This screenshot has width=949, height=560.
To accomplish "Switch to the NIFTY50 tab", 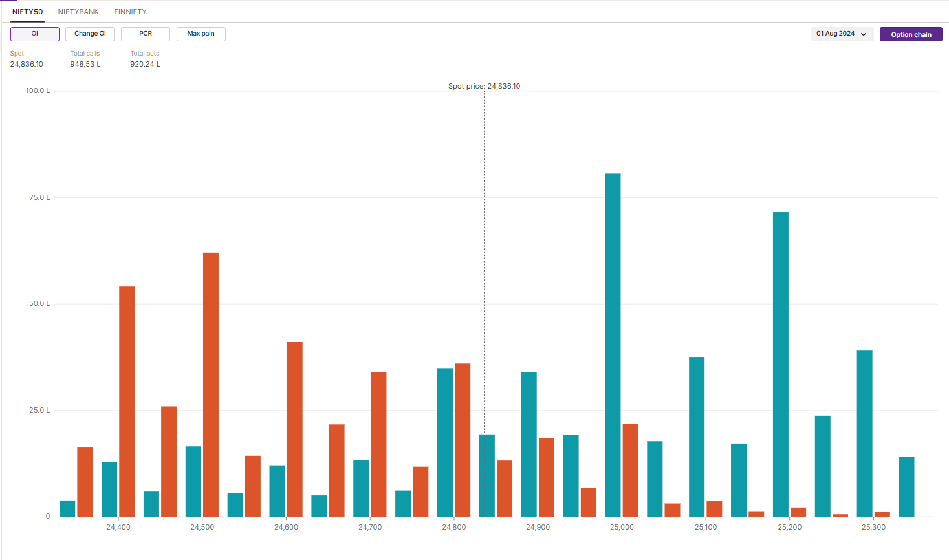I will (x=27, y=12).
